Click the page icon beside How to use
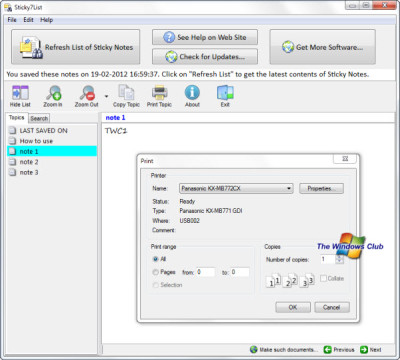This screenshot has height=360, width=400. pos(13,141)
